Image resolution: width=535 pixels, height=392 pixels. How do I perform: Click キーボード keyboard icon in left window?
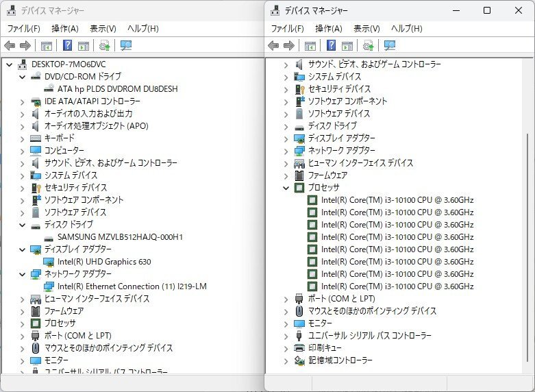[x=36, y=138]
